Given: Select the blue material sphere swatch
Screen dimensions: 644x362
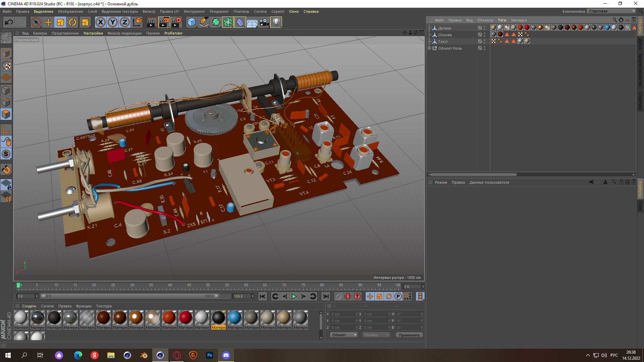Looking at the screenshot, I should point(234,317).
